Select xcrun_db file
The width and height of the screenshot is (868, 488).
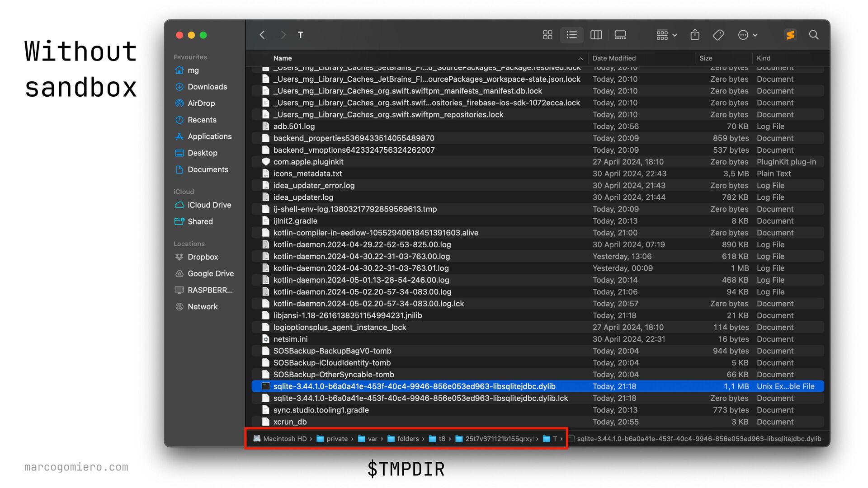coord(538,422)
